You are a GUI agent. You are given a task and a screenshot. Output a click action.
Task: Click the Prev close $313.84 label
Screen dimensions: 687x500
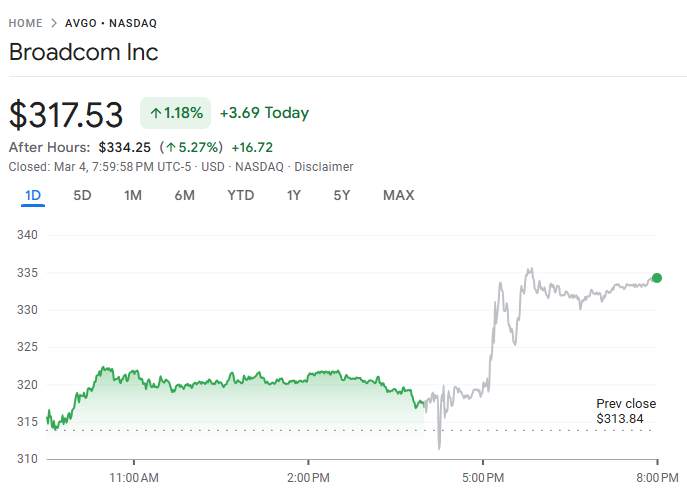(626, 411)
